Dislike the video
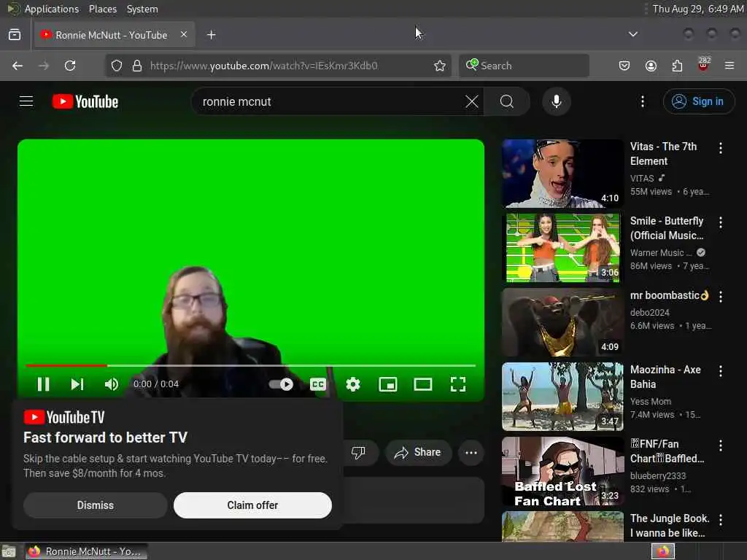The width and height of the screenshot is (747, 560). 358,452
